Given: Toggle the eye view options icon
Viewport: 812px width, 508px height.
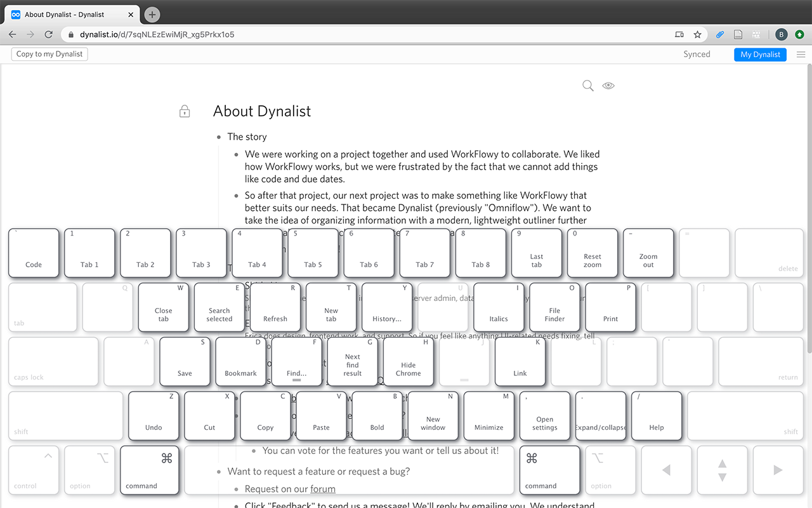Looking at the screenshot, I should click(x=608, y=86).
